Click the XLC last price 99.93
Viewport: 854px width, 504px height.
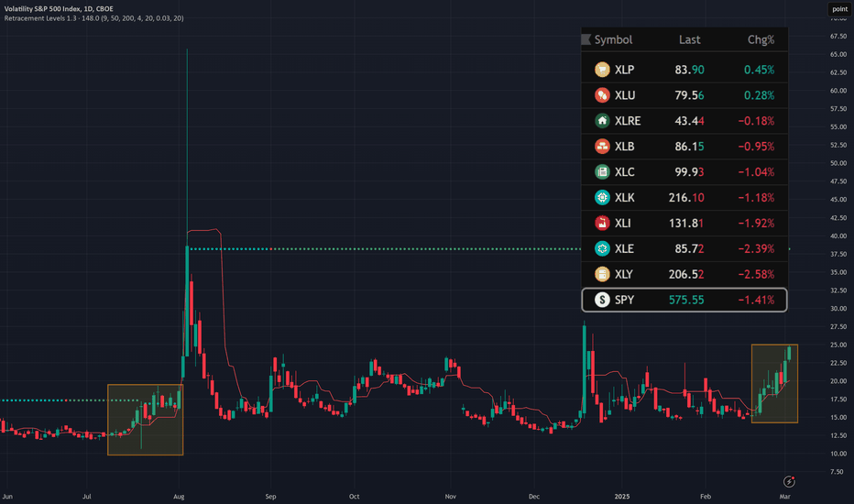689,172
